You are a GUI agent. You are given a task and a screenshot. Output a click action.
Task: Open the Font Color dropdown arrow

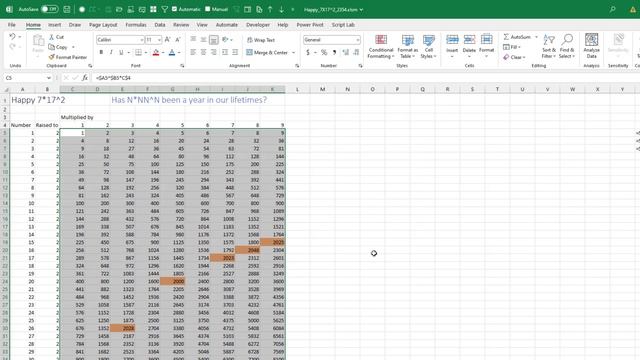click(179, 53)
